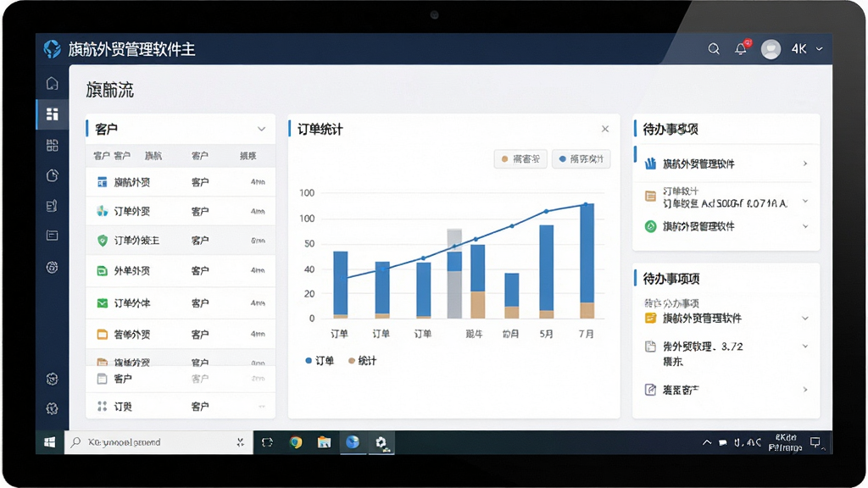Click the green circle icon in the to-do panel
Image resolution: width=868 pixels, height=488 pixels.
pos(650,226)
